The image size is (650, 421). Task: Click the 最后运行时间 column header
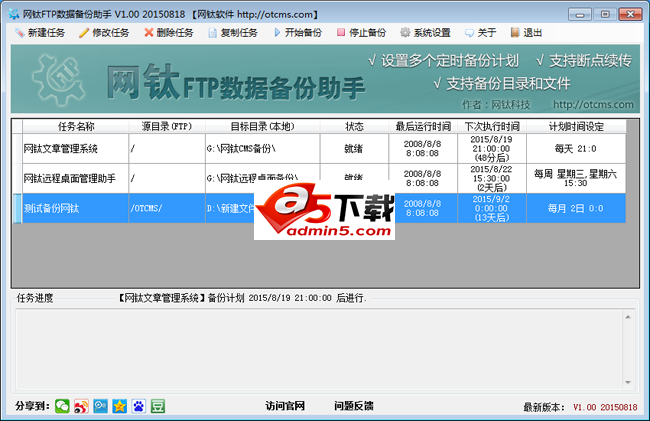pyautogui.click(x=423, y=126)
